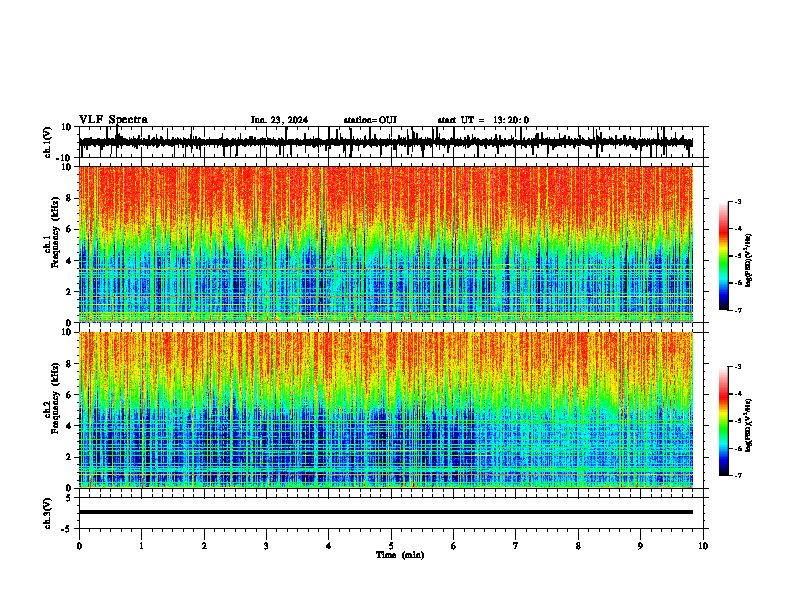Image resolution: width=792 pixels, height=612 pixels.
Task: Click time axis tick label "2"
Action: [x=204, y=546]
